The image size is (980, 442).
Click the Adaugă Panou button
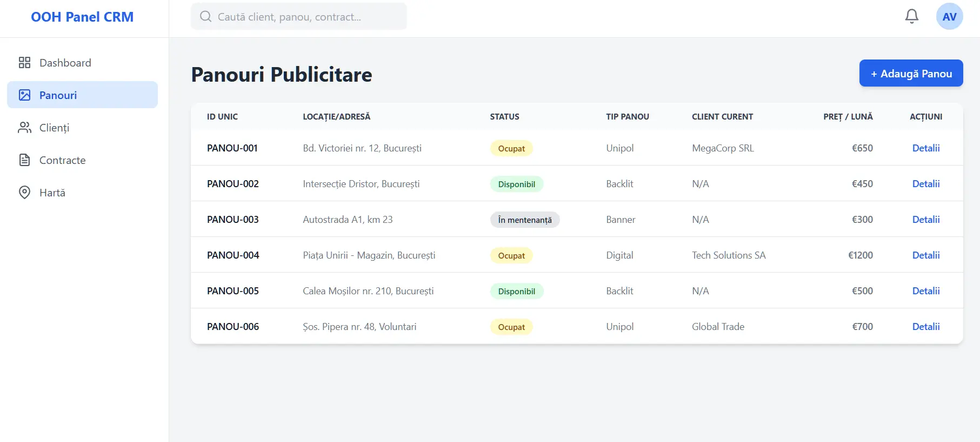pyautogui.click(x=911, y=73)
